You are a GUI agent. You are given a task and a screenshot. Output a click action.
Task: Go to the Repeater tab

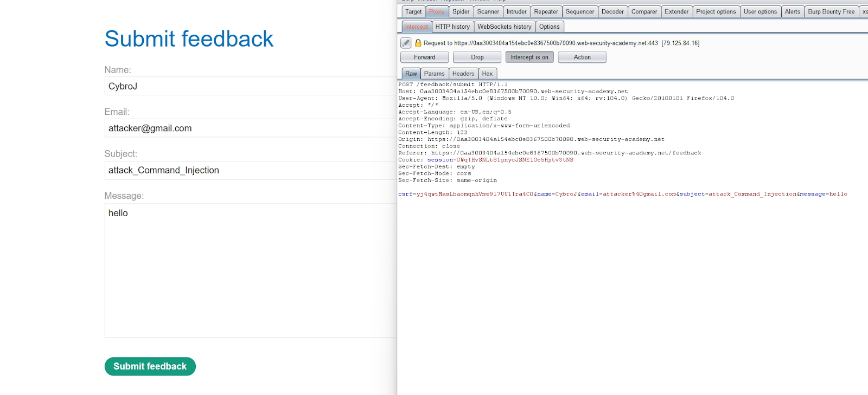coord(546,11)
